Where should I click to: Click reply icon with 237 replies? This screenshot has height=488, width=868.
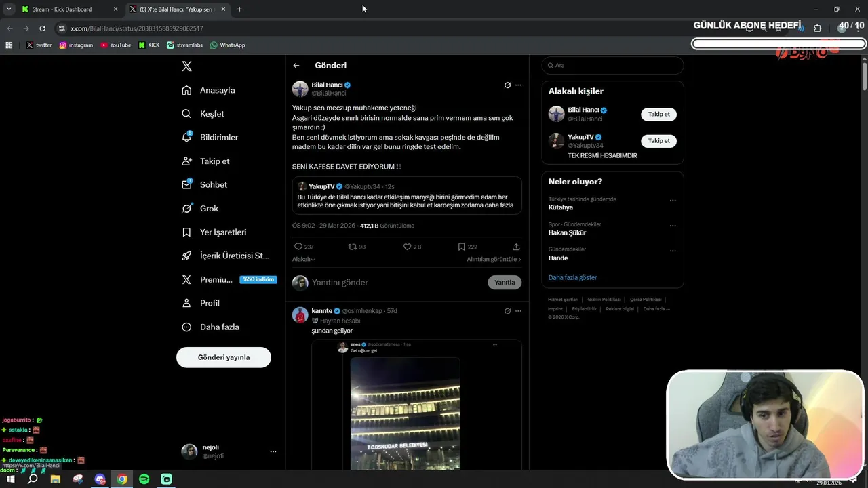pos(298,247)
